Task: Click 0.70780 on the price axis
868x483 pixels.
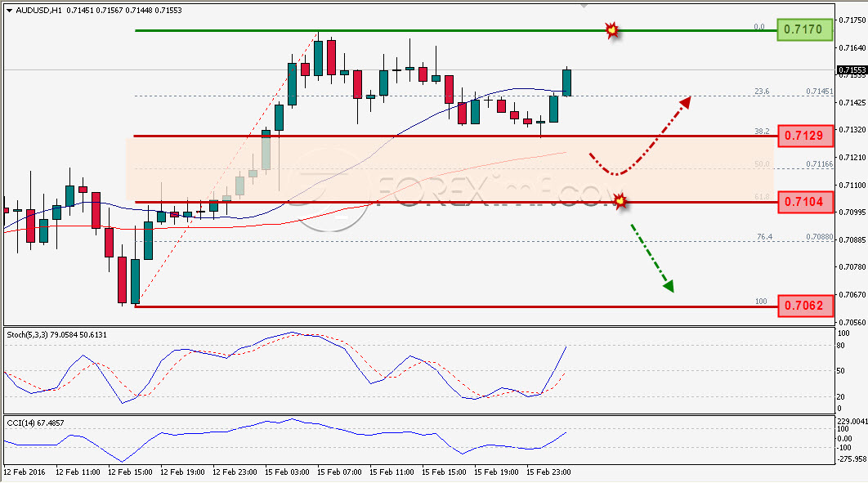Action: tap(852, 267)
